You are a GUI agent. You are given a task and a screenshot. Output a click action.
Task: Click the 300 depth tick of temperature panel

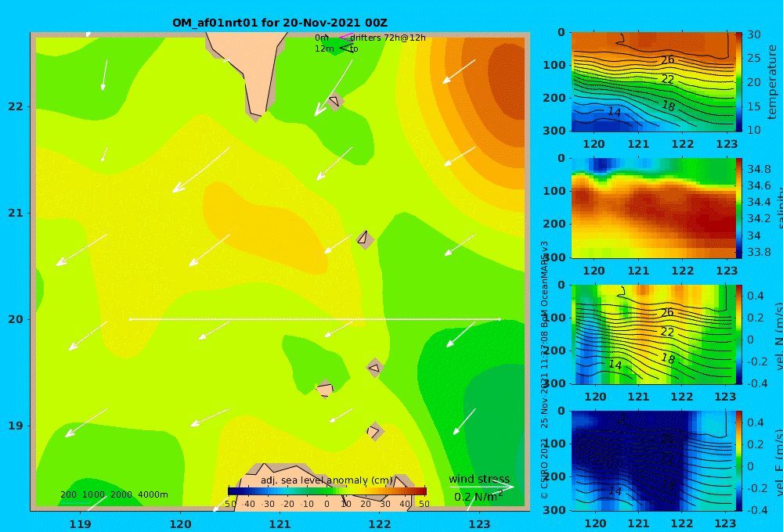pos(554,130)
